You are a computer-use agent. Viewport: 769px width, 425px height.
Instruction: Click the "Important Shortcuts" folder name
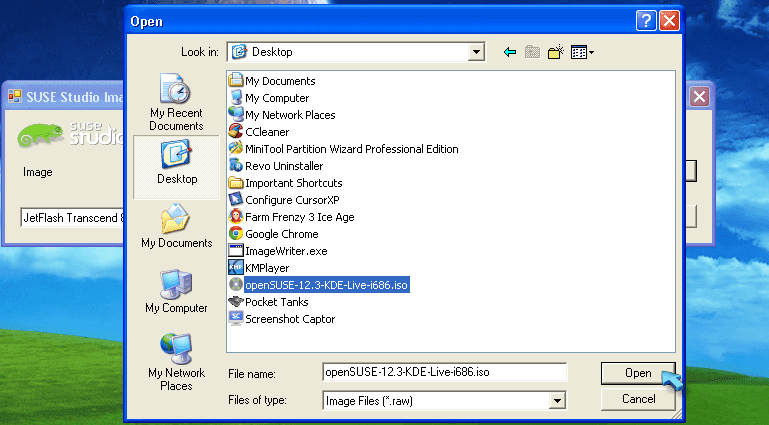click(x=294, y=183)
